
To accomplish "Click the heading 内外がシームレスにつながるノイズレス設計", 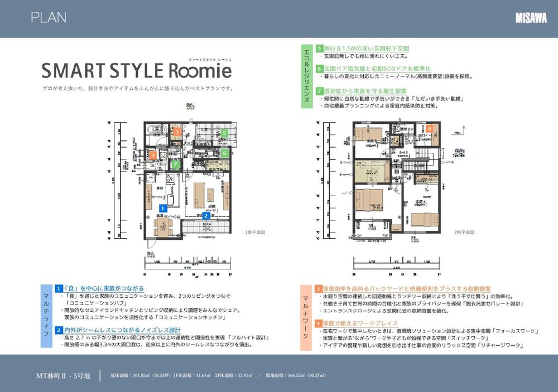I will pos(122,330).
